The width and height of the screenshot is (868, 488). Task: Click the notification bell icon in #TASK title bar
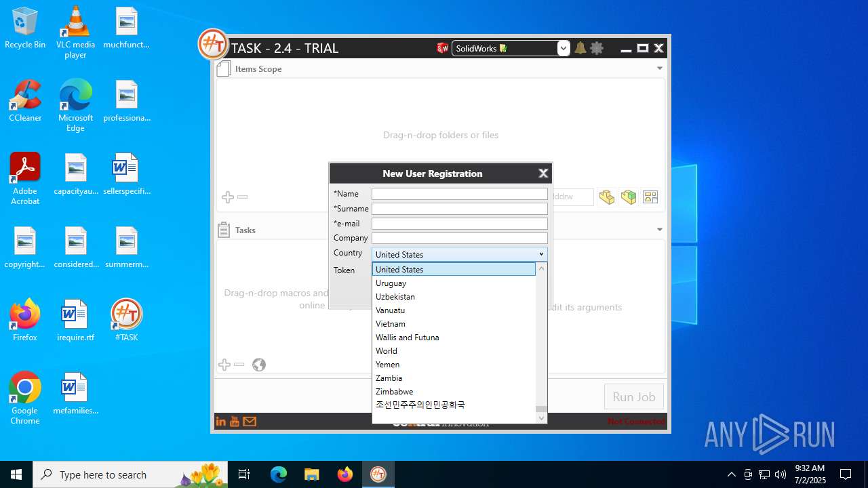point(580,48)
